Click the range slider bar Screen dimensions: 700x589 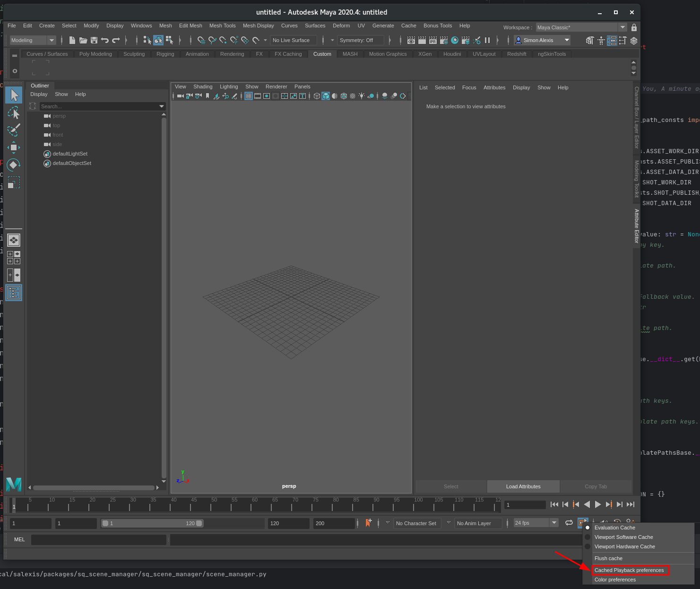click(152, 523)
